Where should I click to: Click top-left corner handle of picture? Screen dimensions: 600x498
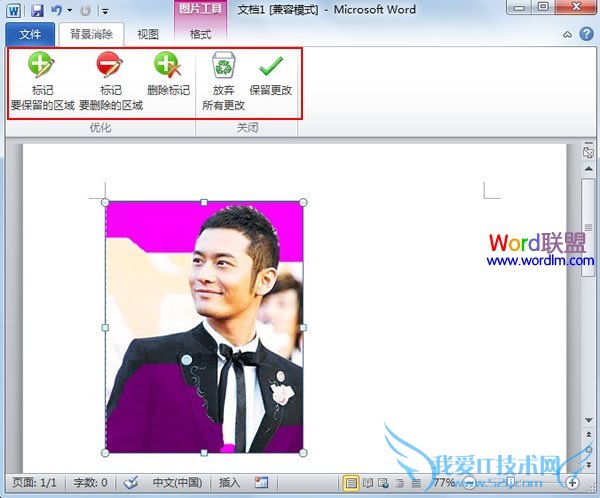point(105,202)
